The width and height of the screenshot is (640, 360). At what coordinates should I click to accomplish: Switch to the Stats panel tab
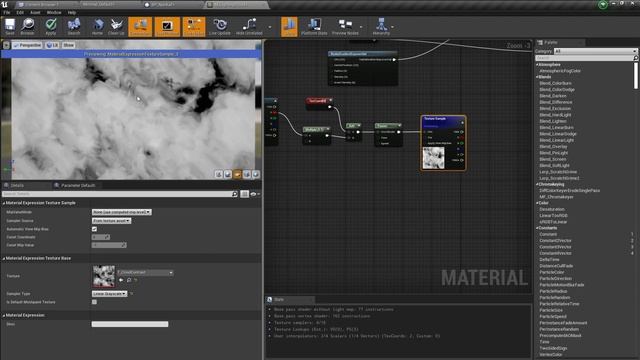click(279, 300)
